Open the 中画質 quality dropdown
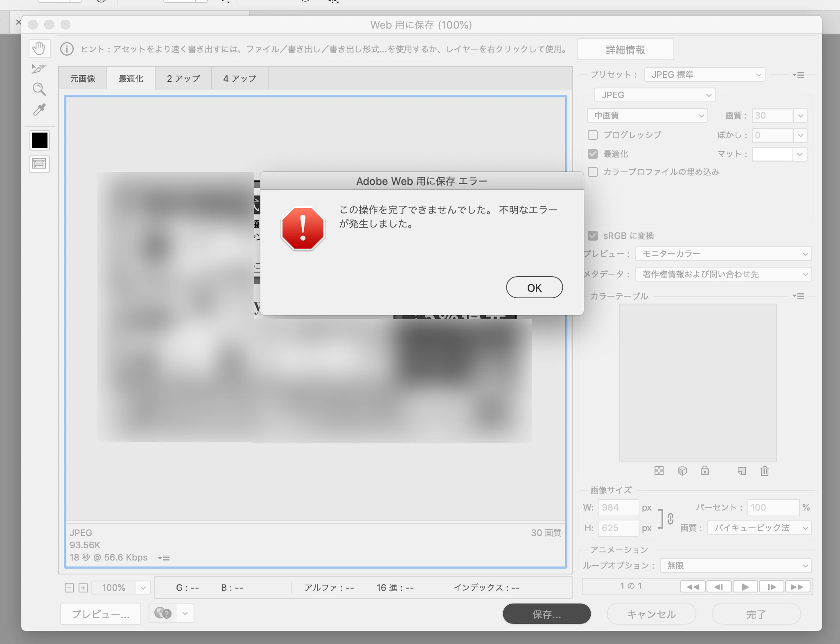The height and width of the screenshot is (644, 840). (647, 116)
